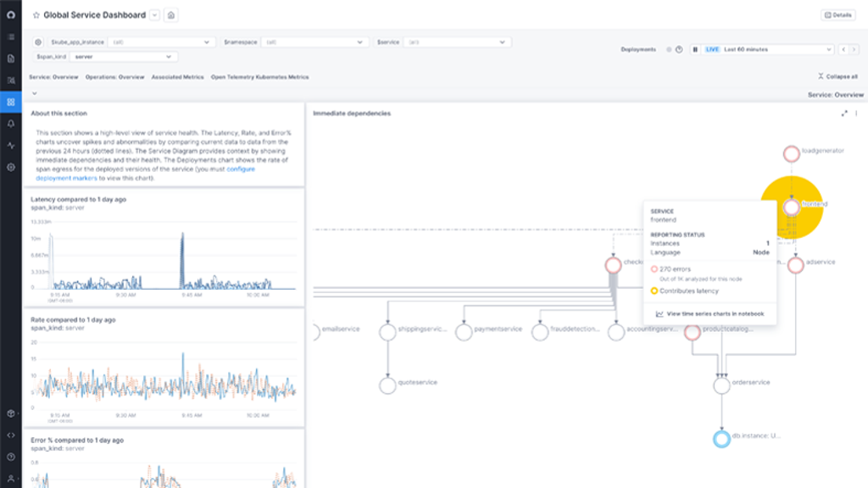Open the user profile icon in the sidebar

[10, 479]
